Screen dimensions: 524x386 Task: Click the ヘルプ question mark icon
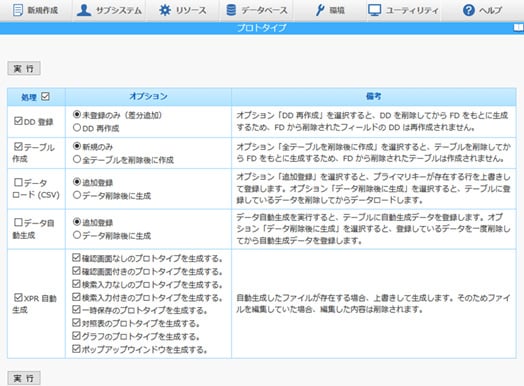click(469, 10)
